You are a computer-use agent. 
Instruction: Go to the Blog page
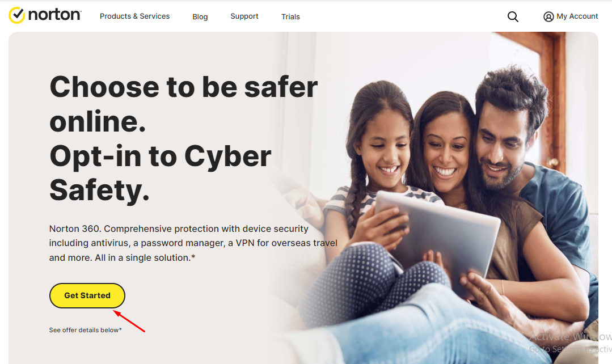coord(200,17)
